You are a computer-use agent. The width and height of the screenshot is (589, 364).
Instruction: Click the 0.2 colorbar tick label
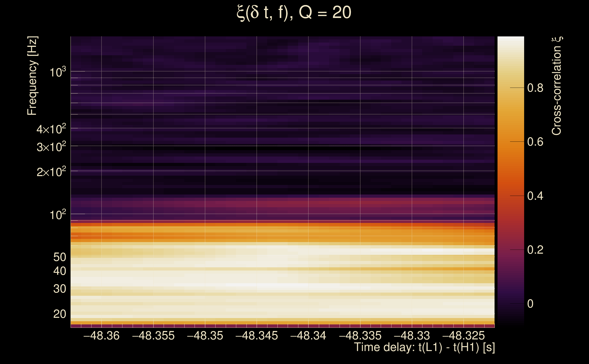click(535, 250)
